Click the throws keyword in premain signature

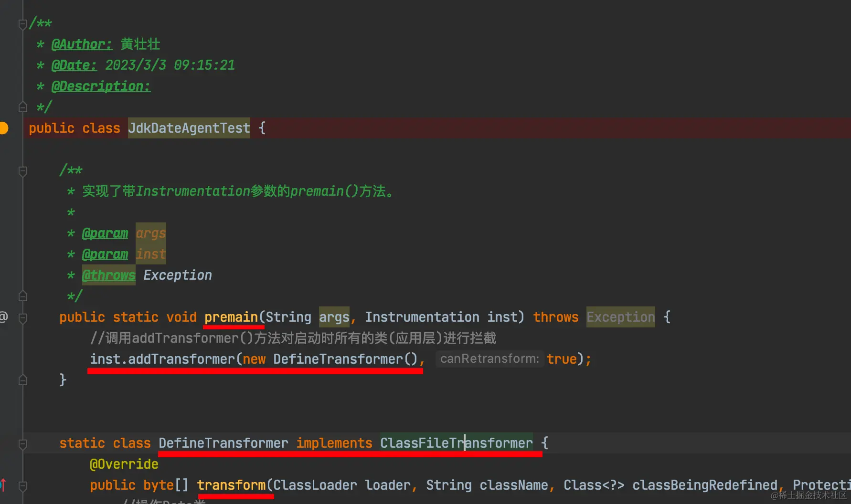click(x=556, y=317)
